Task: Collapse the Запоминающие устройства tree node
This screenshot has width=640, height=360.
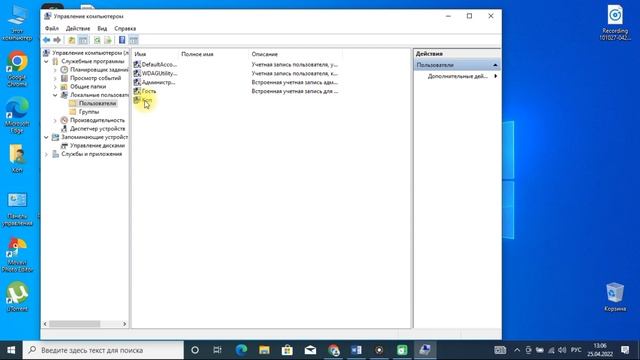Action: point(46,137)
